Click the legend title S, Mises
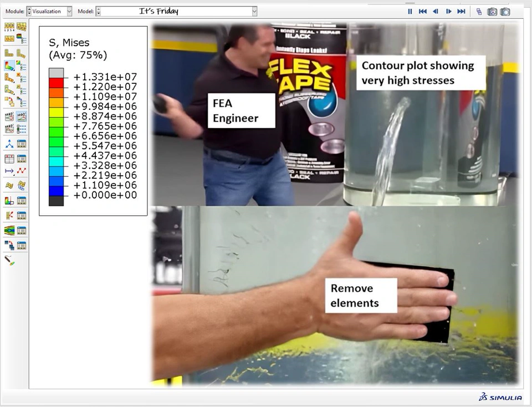This screenshot has height=407, width=532. point(69,43)
